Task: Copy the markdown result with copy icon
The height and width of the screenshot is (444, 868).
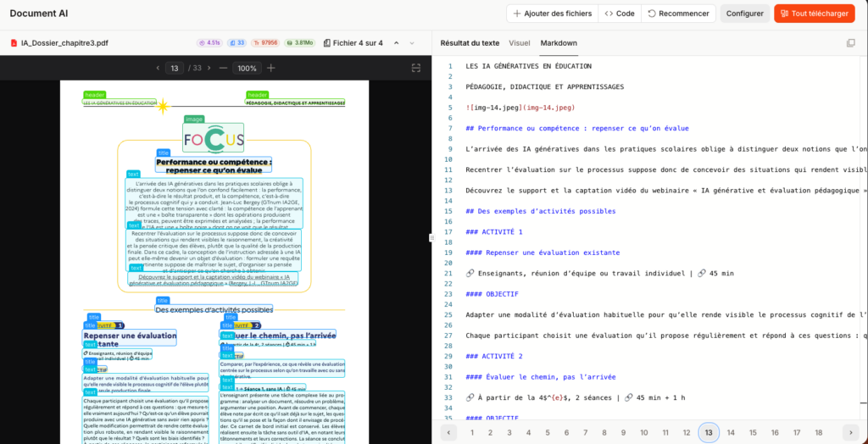Action: click(x=851, y=42)
